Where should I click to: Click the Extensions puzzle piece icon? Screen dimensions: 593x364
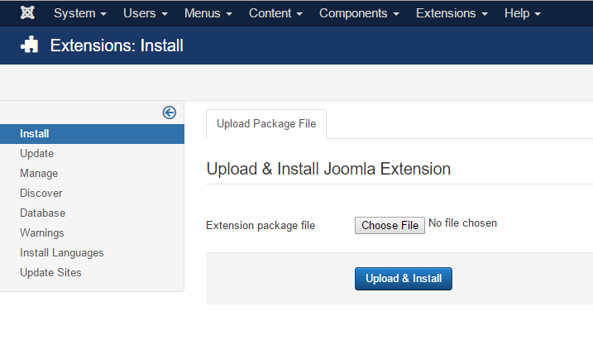pyautogui.click(x=30, y=45)
